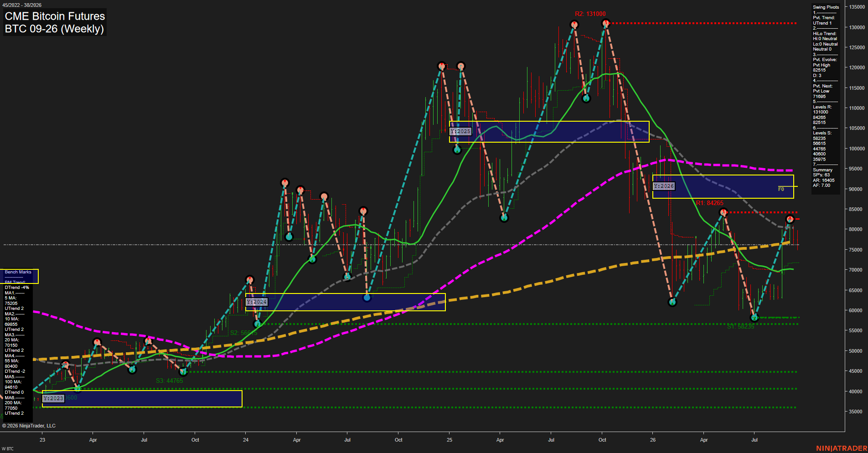Screen dimensions: 868x453
Task: Click the Levels R: heading
Action: [x=822, y=107]
